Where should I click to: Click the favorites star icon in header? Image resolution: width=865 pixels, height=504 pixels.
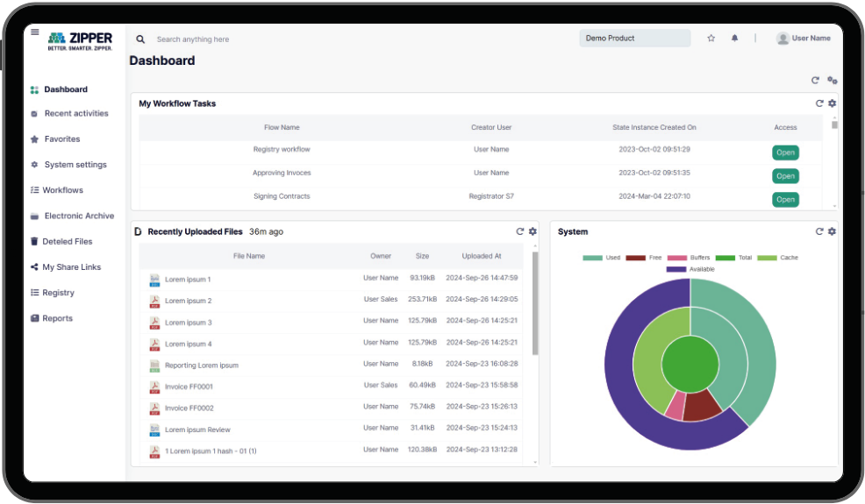(x=711, y=39)
